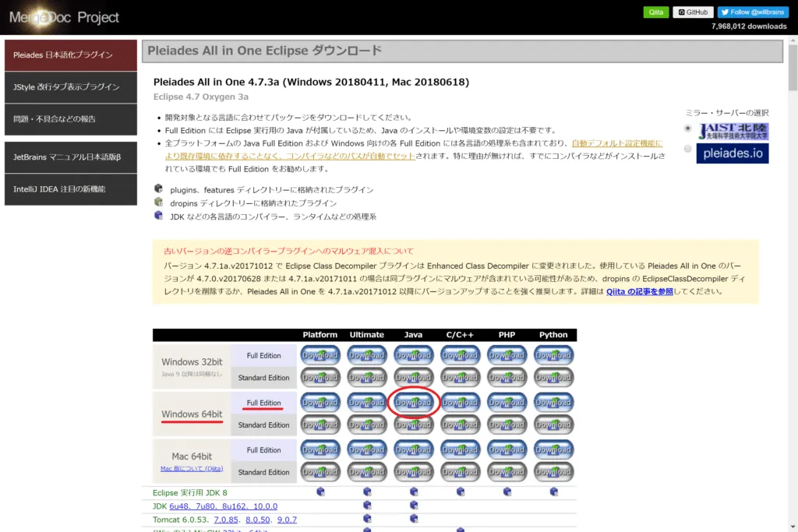Open JStyle 改行タブ表示プラグイン sidebar menu
This screenshot has width=798, height=532.
[71, 87]
